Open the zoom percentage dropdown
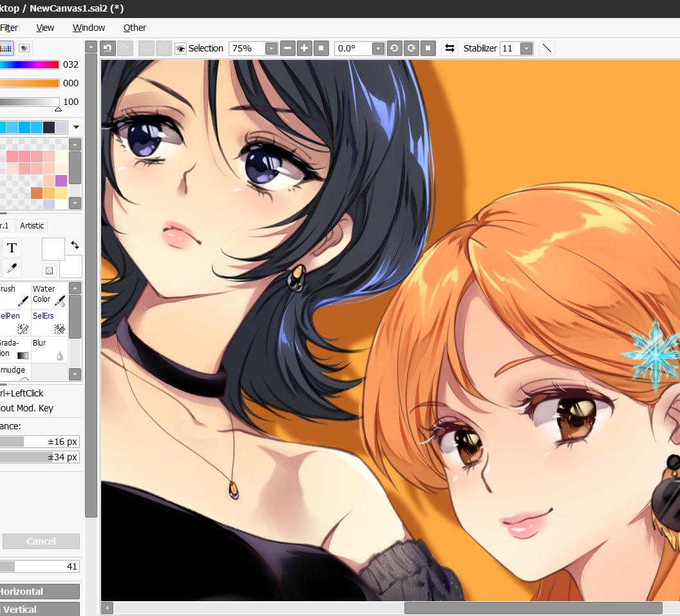 tap(270, 48)
